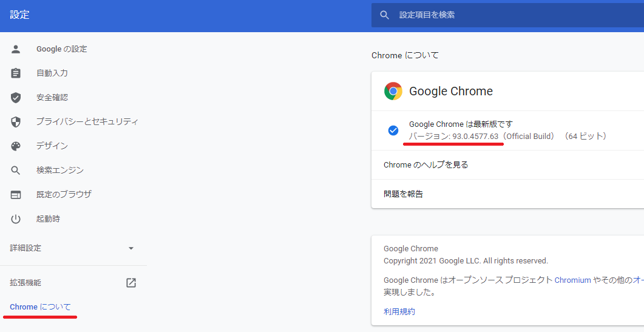Click the Google Chrome は最新版です status text
Screen dimensions: 644x332
pos(461,124)
